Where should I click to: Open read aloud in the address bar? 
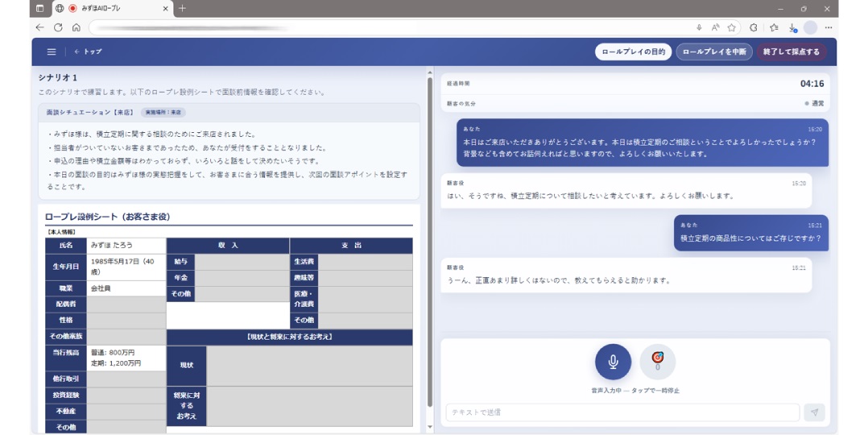715,27
